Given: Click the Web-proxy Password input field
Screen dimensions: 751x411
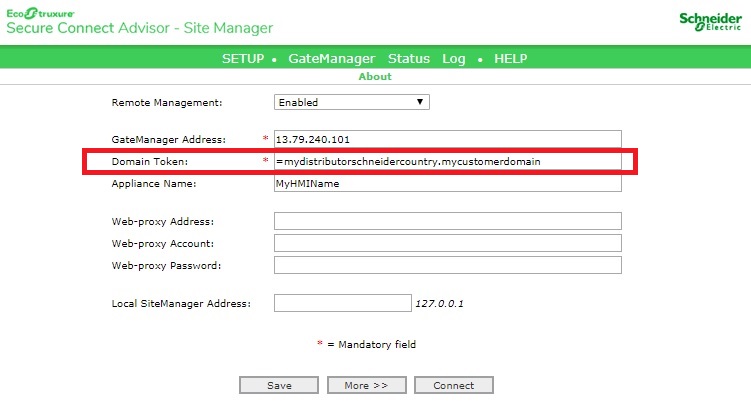Looking at the screenshot, I should coord(448,265).
